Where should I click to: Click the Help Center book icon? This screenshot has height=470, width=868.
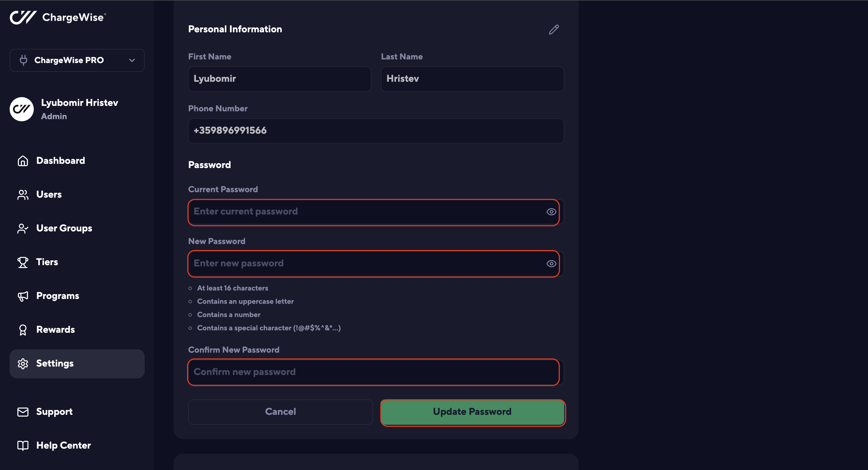(x=23, y=445)
